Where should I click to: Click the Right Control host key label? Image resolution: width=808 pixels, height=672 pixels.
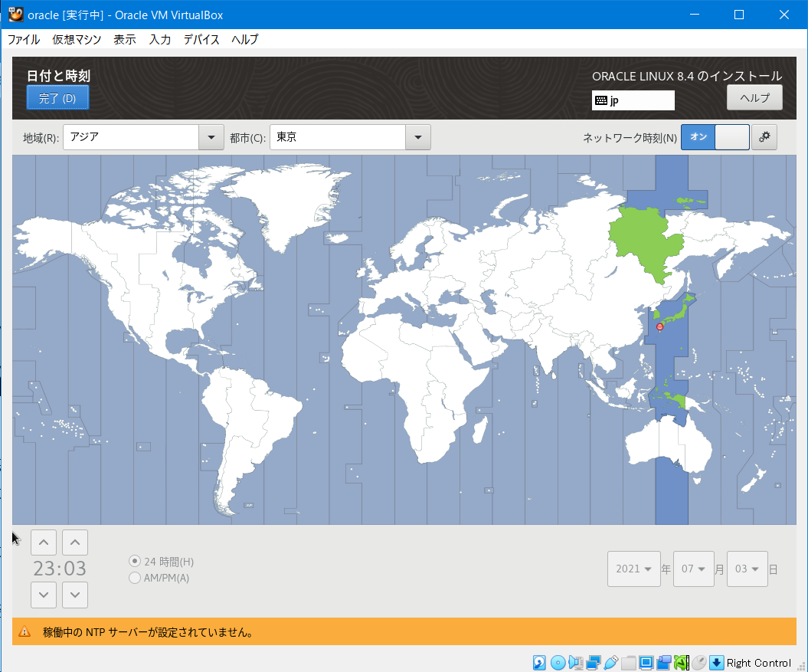click(x=758, y=663)
